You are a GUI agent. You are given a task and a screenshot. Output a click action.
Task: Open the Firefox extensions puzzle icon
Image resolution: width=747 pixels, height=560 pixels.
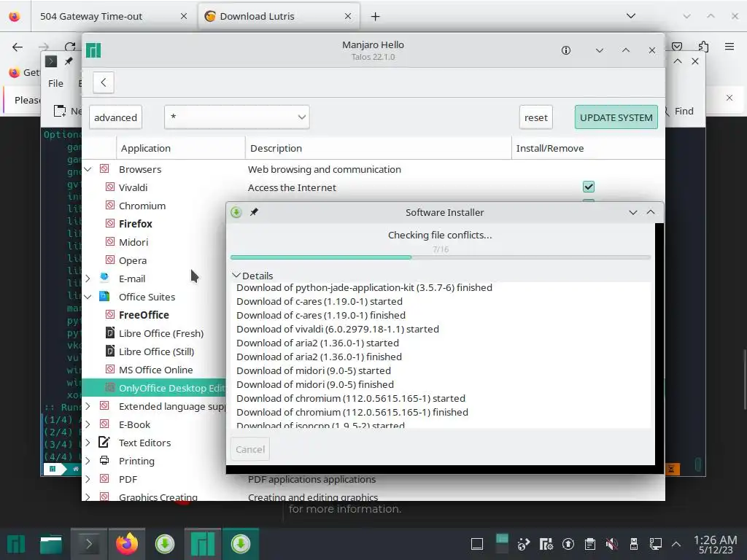pos(704,46)
